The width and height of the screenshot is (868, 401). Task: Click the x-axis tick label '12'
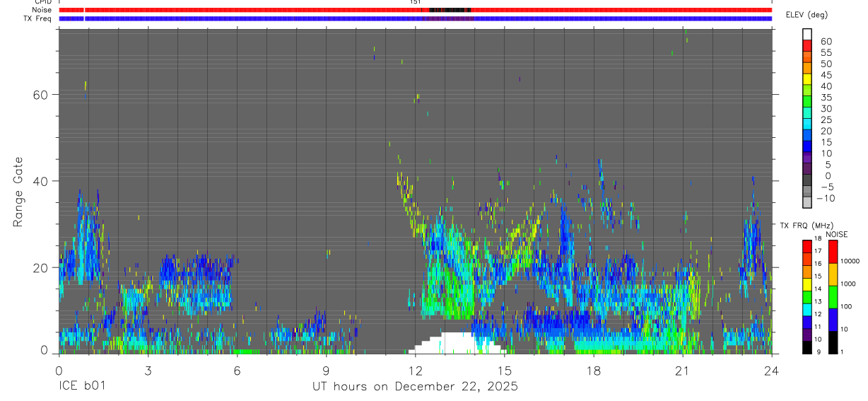tap(415, 371)
